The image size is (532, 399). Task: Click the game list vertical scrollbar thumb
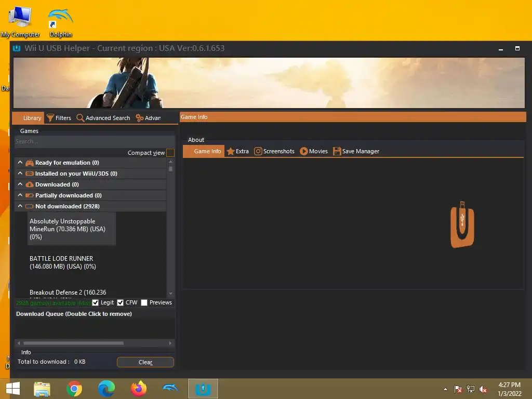pos(170,169)
